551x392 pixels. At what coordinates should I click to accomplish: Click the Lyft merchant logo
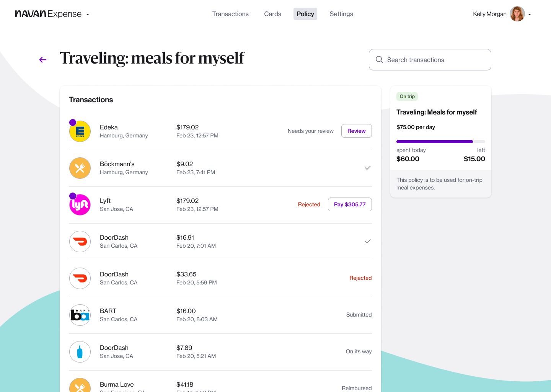(x=80, y=205)
